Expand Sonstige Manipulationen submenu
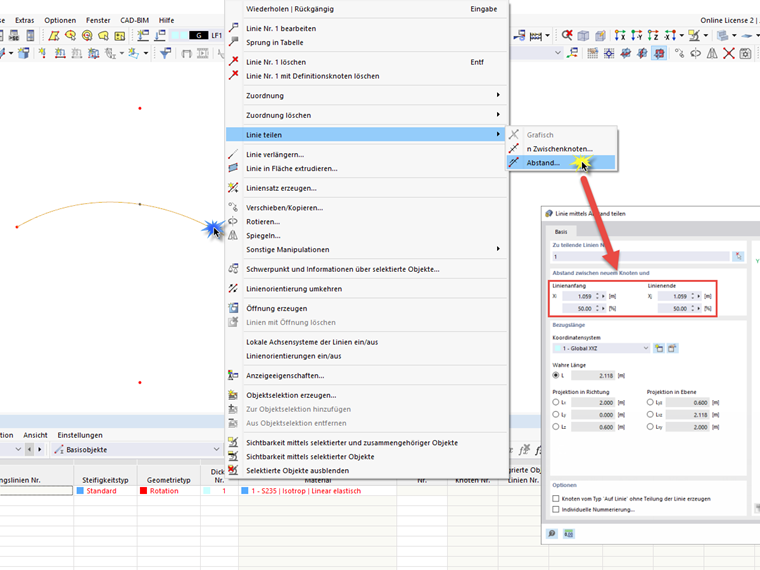The width and height of the screenshot is (760, 570). pyautogui.click(x=367, y=250)
